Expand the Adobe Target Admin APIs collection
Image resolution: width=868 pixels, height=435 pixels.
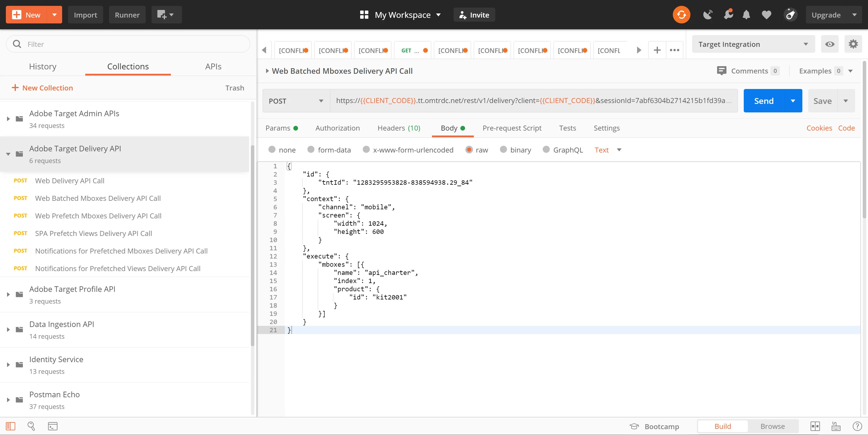click(x=8, y=119)
